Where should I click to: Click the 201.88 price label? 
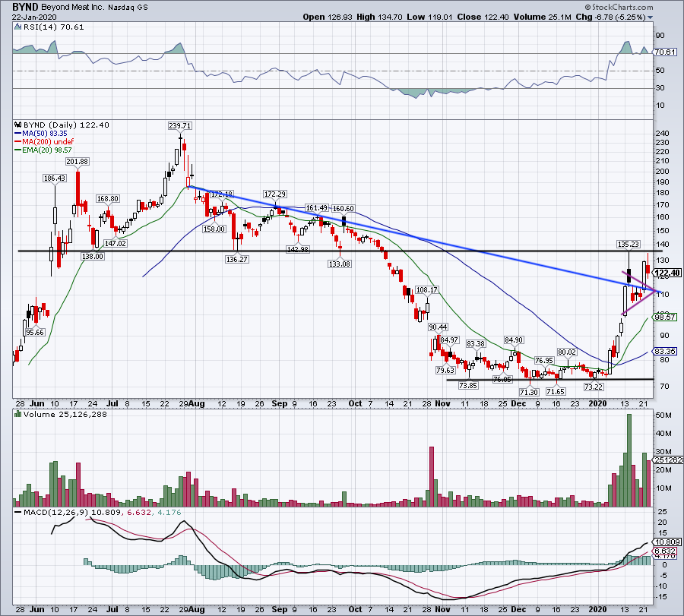tap(78, 161)
